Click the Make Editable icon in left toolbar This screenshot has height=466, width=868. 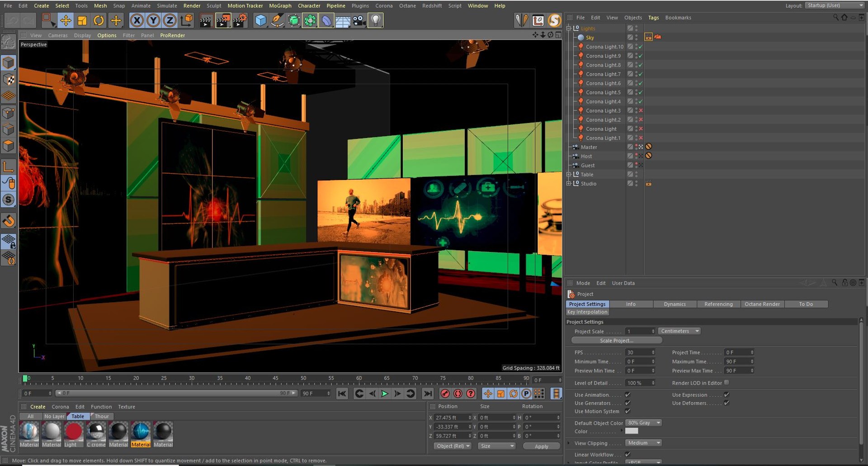tap(9, 42)
